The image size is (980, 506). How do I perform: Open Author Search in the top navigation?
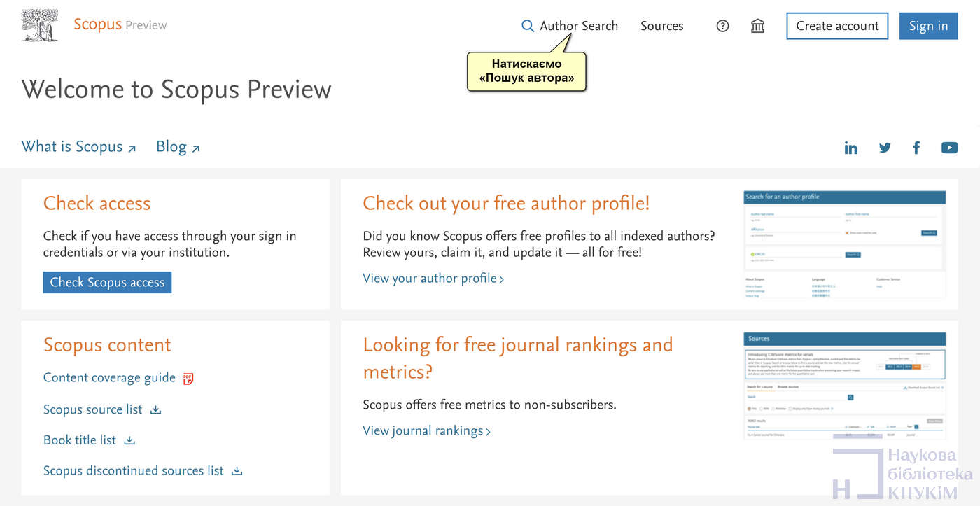pos(579,26)
